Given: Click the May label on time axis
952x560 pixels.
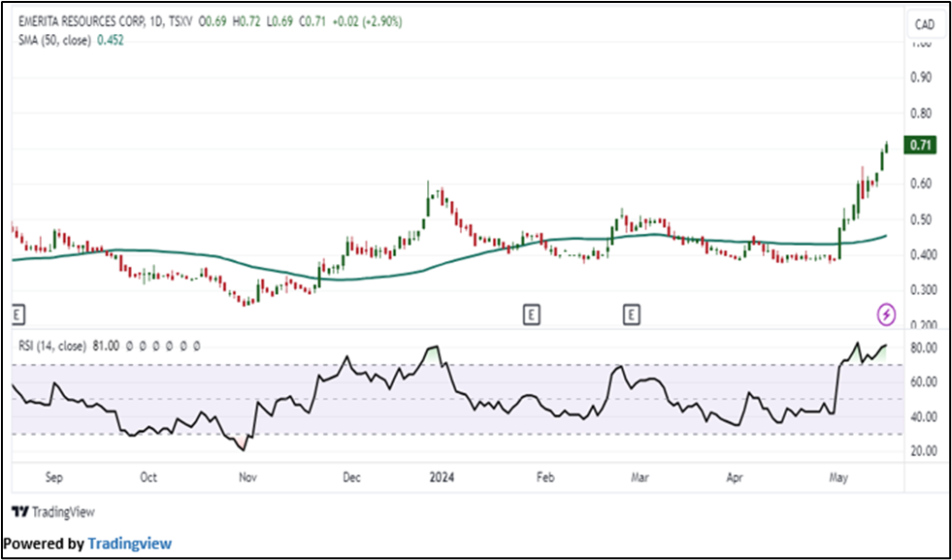Looking at the screenshot, I should (837, 478).
